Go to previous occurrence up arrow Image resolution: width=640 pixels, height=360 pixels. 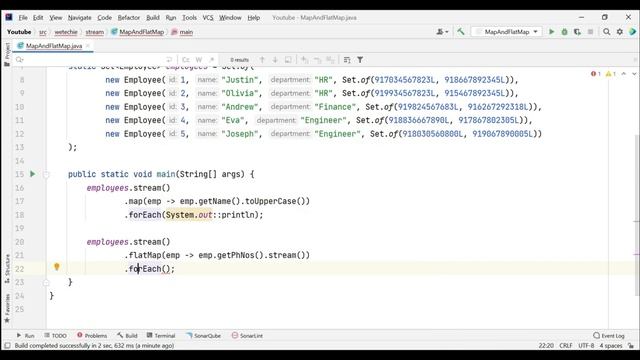[262, 60]
